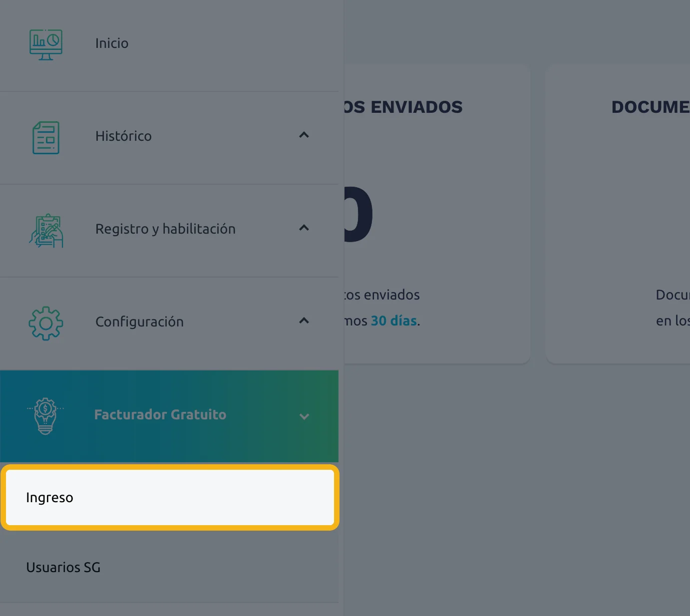Select the Facturador Gratuito menu label
Viewport: 690px width, 616px height.
(x=160, y=415)
